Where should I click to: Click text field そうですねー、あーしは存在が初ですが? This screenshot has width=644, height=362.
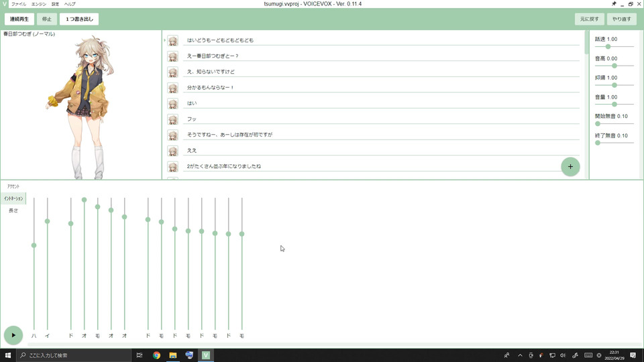pos(381,135)
